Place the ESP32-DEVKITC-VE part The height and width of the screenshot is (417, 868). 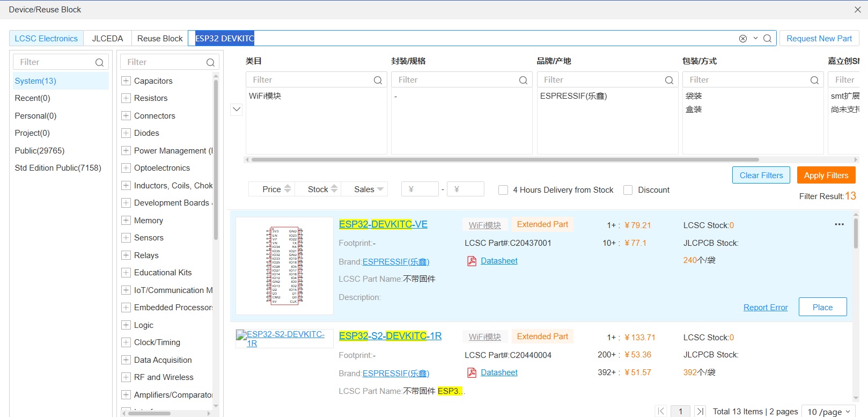822,308
